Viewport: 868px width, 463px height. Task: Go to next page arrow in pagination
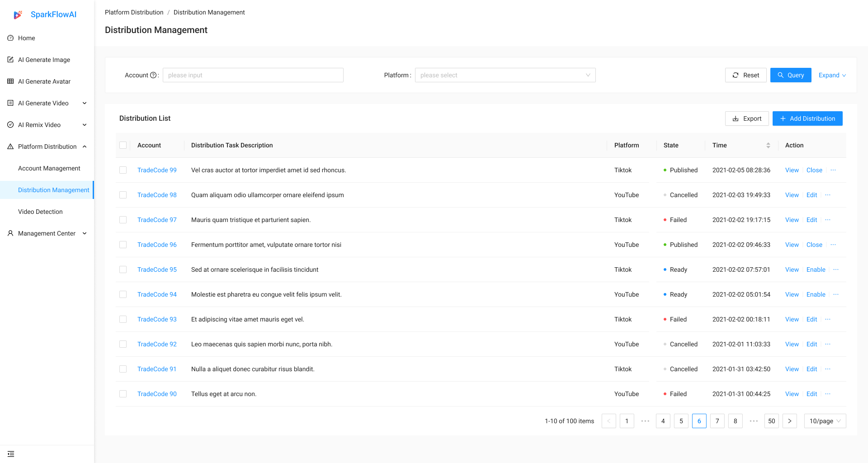(x=789, y=421)
